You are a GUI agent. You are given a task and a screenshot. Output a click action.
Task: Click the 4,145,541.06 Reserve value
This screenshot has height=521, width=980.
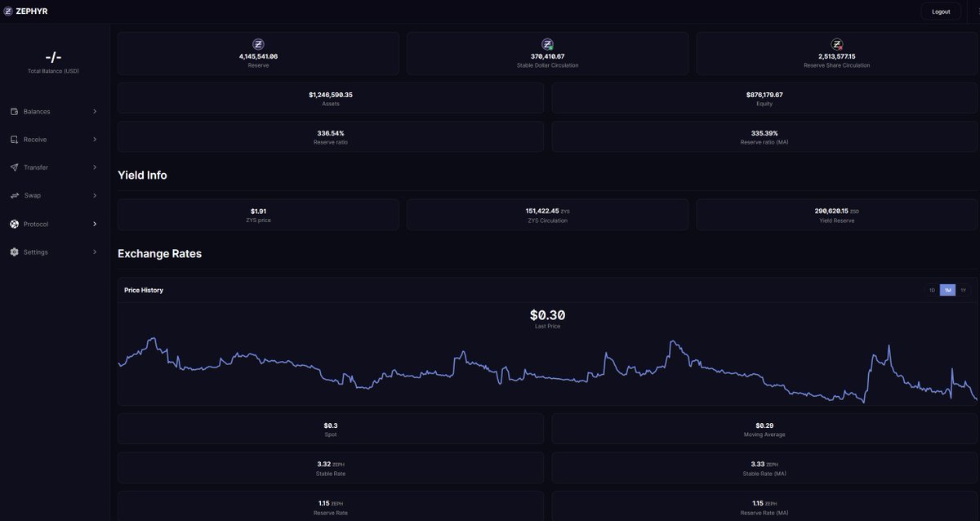point(258,56)
